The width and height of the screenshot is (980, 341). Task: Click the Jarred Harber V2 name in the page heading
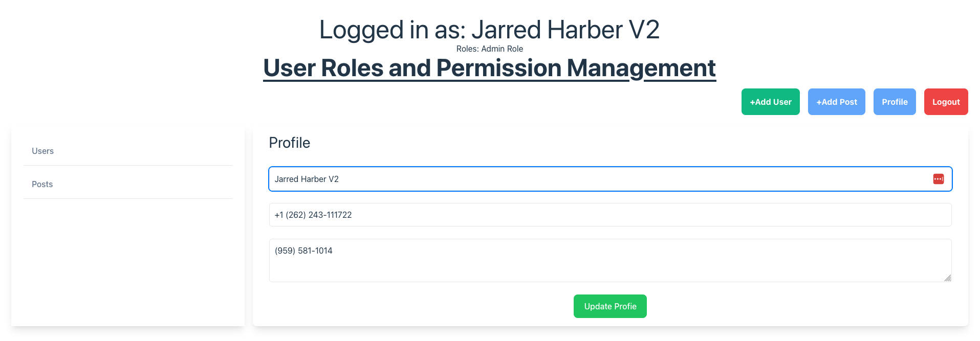(565, 30)
